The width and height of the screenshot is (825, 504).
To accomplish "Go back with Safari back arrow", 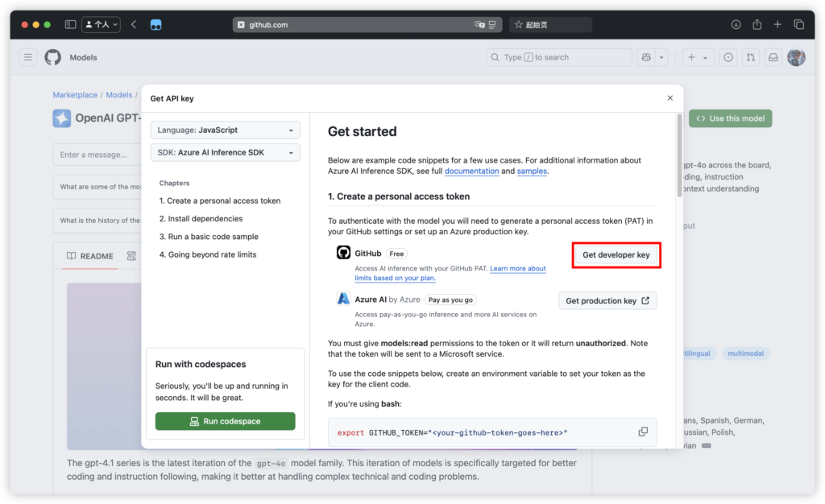I will tap(134, 24).
